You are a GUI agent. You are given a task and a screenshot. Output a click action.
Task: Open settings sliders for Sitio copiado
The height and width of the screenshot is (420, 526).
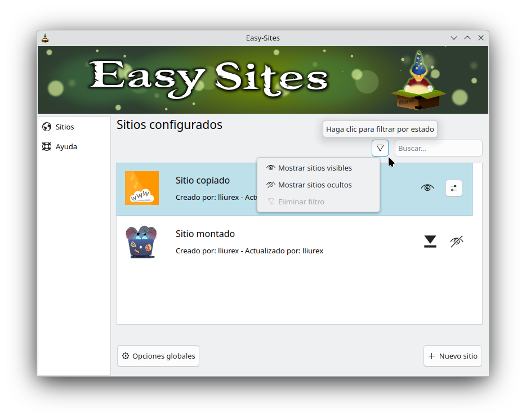pyautogui.click(x=454, y=188)
